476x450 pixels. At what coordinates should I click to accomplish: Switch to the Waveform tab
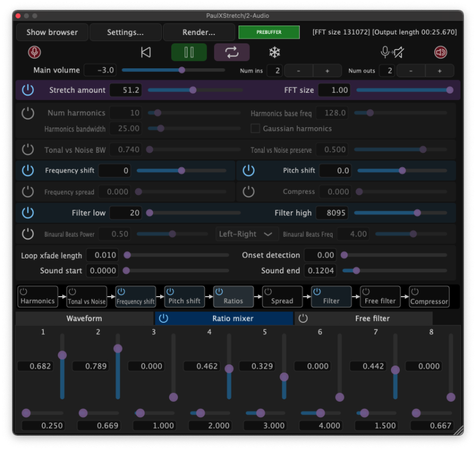(84, 319)
